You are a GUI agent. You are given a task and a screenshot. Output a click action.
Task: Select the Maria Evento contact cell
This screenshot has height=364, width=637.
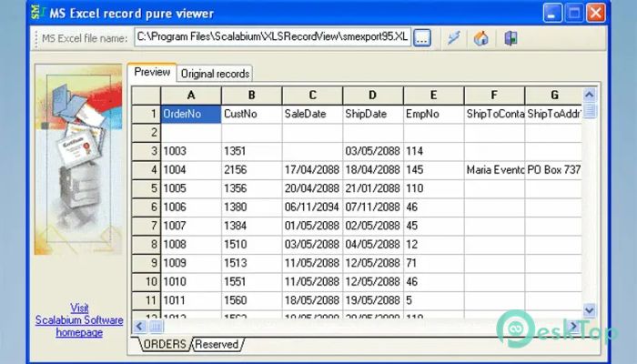(x=494, y=170)
